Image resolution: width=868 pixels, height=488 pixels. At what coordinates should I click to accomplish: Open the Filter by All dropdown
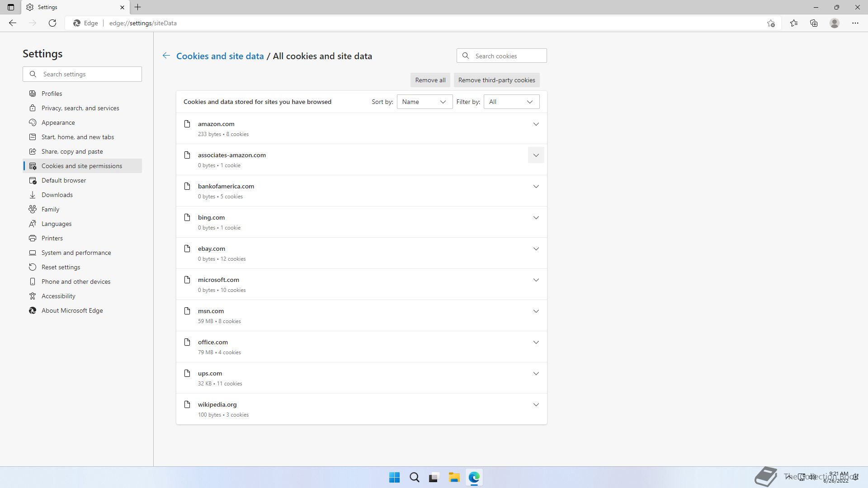pos(511,102)
